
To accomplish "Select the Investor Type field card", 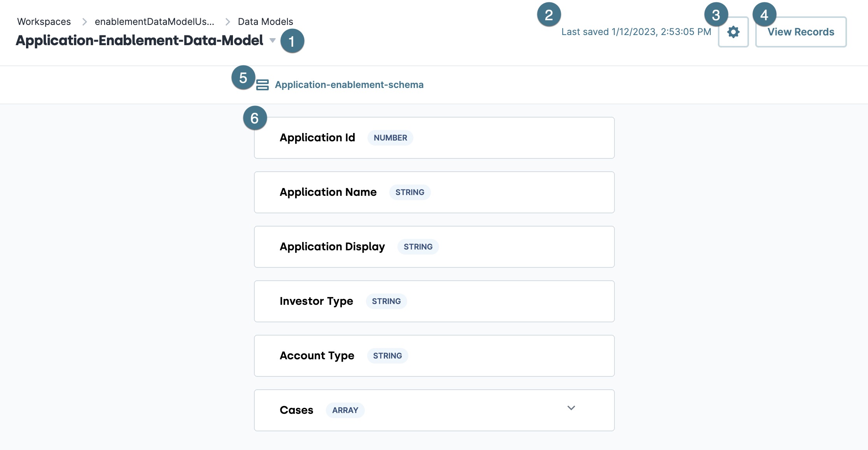I will pos(434,301).
